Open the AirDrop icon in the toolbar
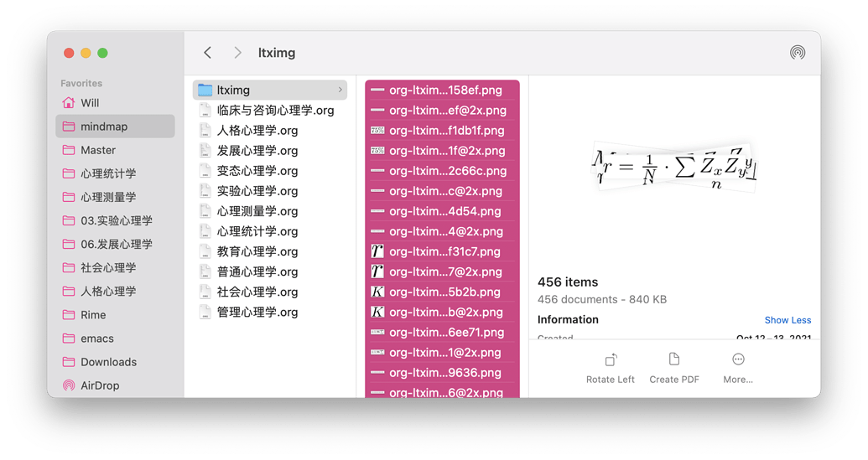The image size is (868, 460). (x=798, y=53)
